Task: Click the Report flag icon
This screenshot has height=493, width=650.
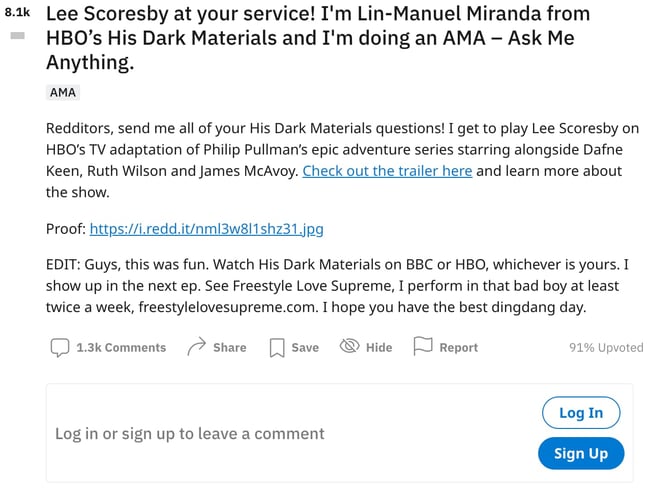Action: click(423, 346)
